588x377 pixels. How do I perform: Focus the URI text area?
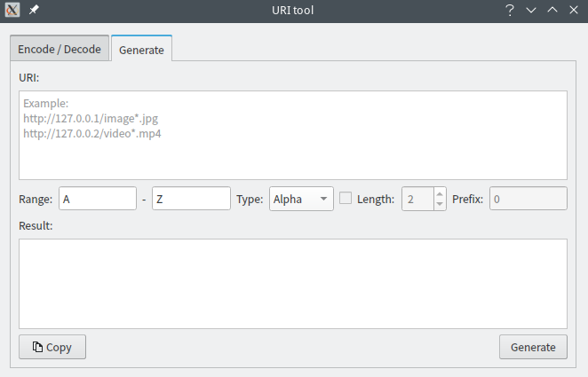(x=293, y=135)
